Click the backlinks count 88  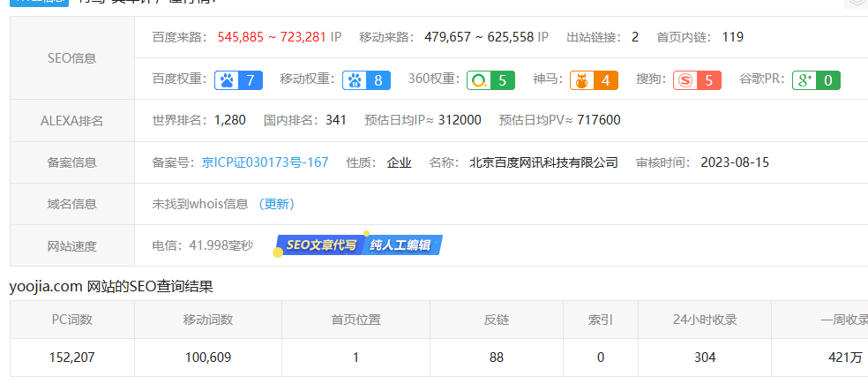[497, 358]
